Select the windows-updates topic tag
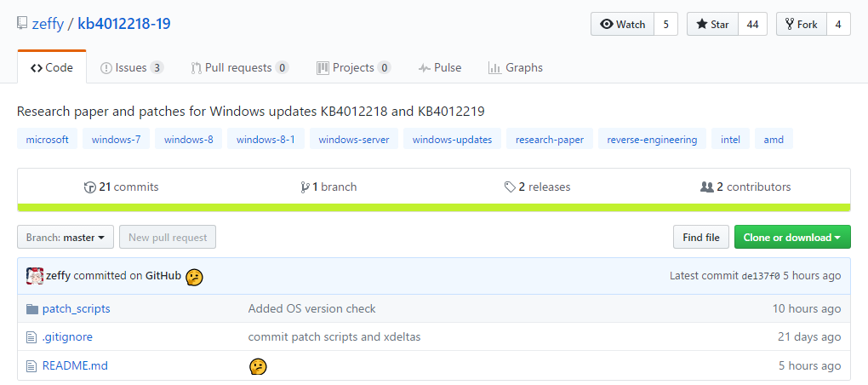The image size is (868, 385). pyautogui.click(x=452, y=139)
